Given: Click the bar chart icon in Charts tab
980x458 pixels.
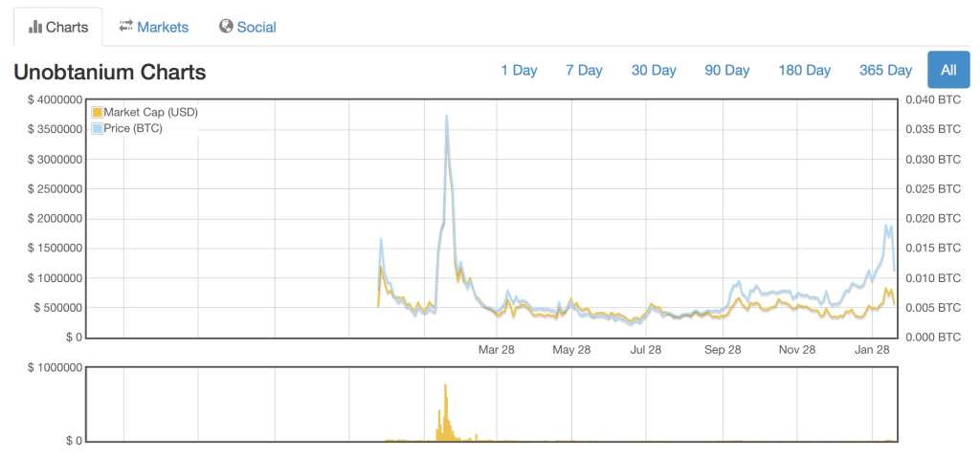Looking at the screenshot, I should coord(35,27).
